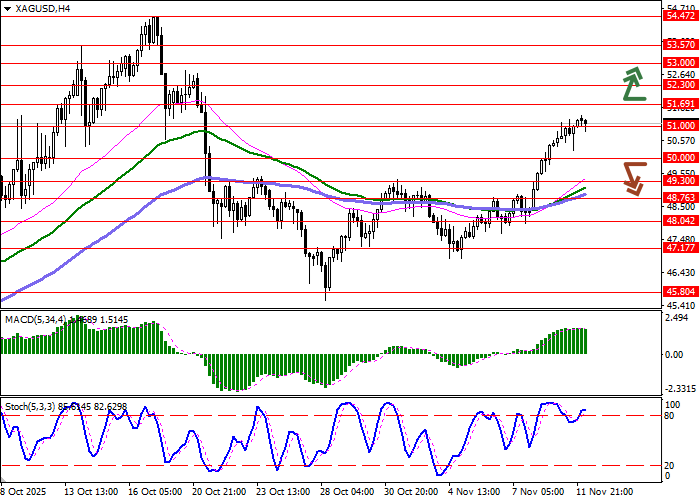
Task: Click the 45.804 lowest price label
Action: (x=680, y=292)
